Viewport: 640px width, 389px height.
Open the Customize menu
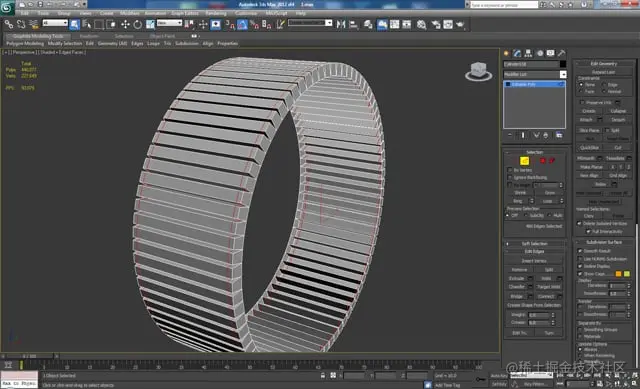(246, 13)
